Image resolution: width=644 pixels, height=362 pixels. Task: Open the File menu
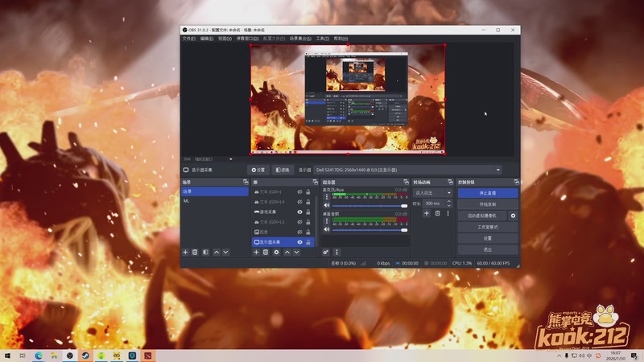click(189, 39)
